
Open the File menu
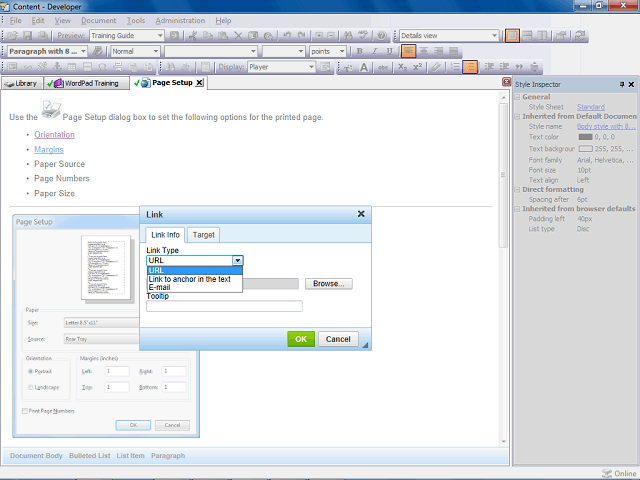pos(15,20)
